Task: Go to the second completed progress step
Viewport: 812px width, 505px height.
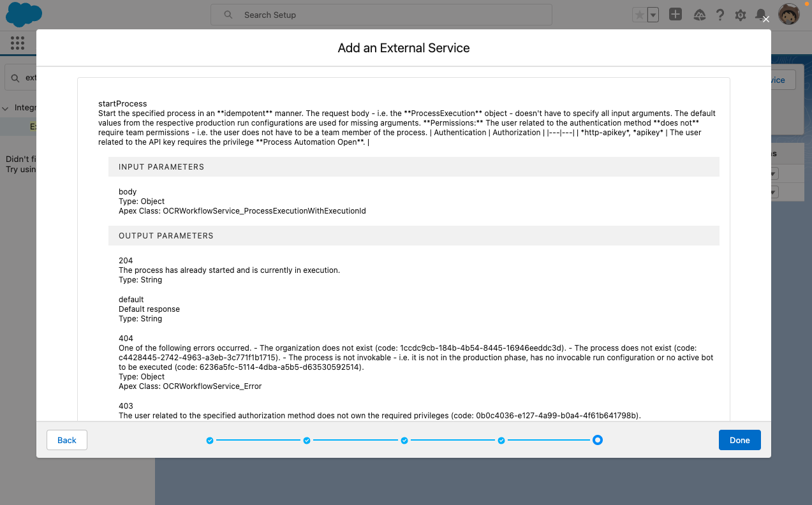Action: click(307, 441)
